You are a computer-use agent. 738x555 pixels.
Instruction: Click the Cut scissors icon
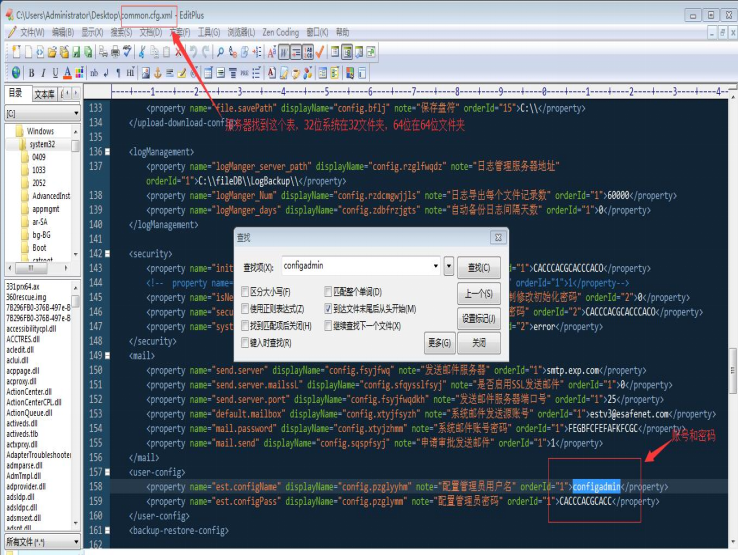click(142, 52)
